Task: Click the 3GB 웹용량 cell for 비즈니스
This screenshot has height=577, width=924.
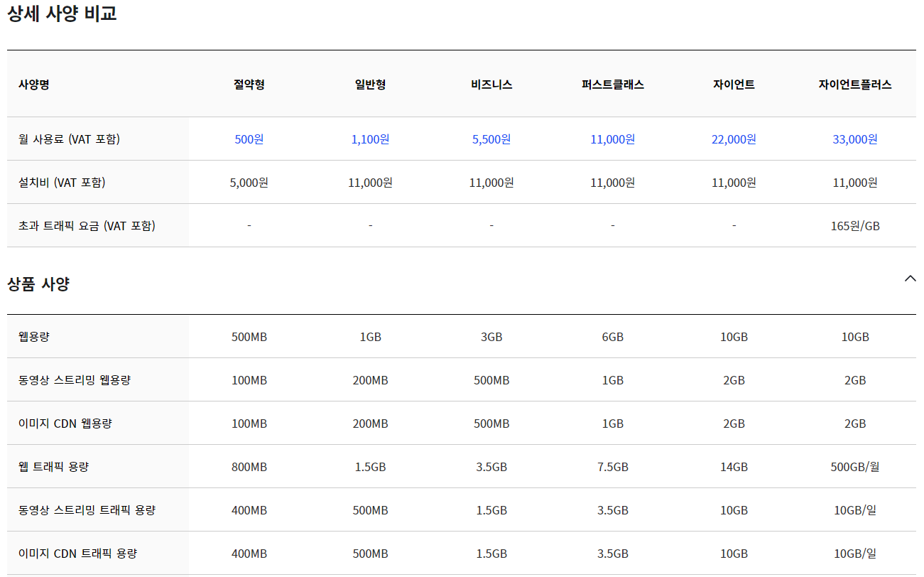Action: 491,337
